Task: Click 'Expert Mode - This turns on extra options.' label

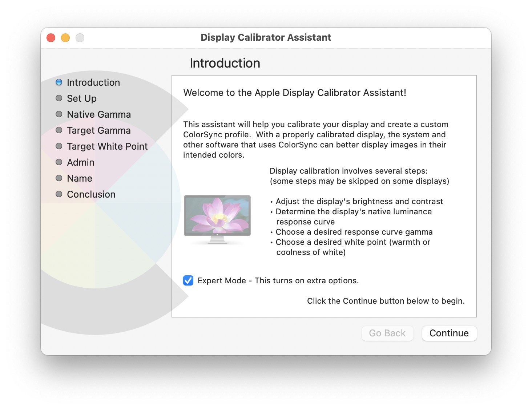Action: pyautogui.click(x=278, y=280)
